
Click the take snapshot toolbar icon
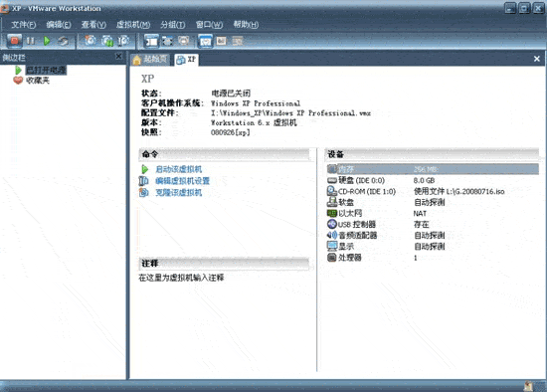click(91, 41)
